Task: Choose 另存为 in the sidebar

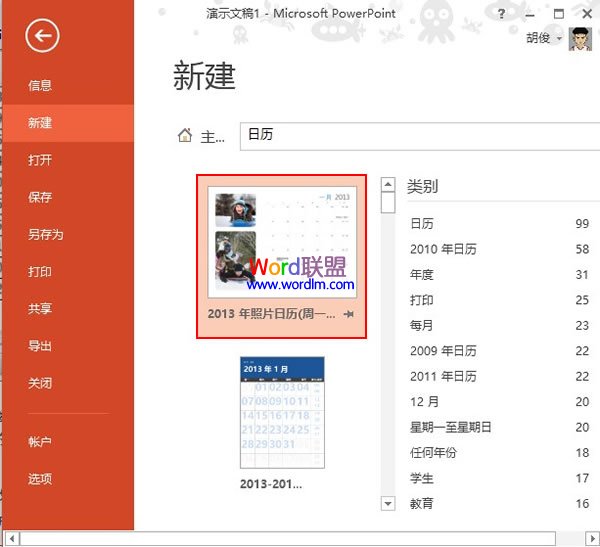Action: 68,234
